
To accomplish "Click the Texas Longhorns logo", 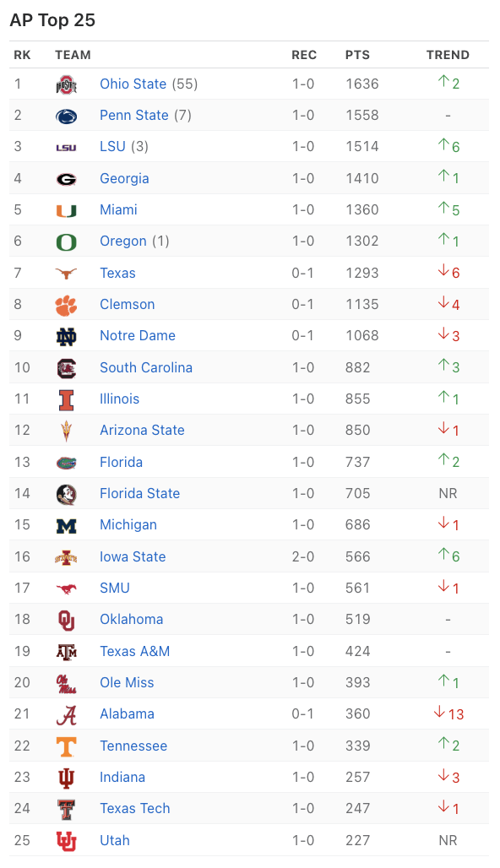I will [x=67, y=273].
